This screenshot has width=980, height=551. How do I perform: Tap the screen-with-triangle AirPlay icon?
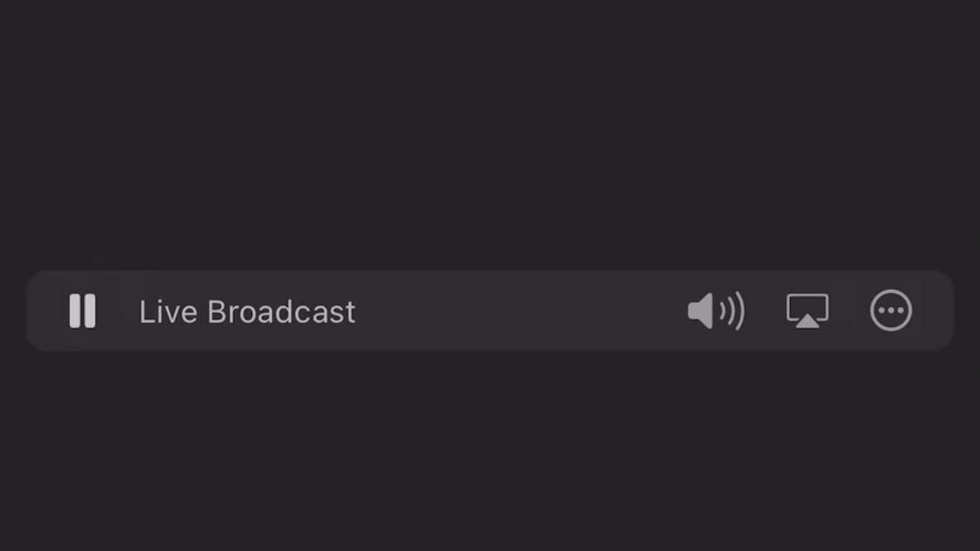(807, 311)
